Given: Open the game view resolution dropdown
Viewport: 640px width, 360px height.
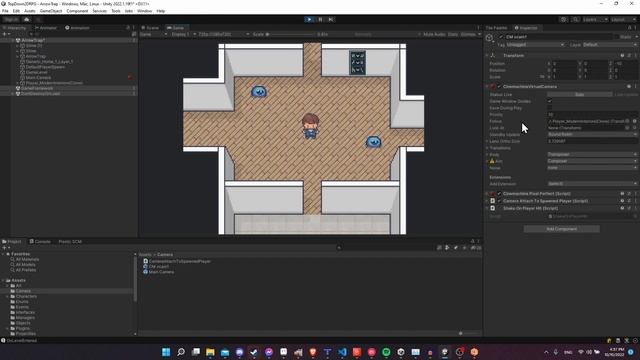Looking at the screenshot, I should pos(224,34).
